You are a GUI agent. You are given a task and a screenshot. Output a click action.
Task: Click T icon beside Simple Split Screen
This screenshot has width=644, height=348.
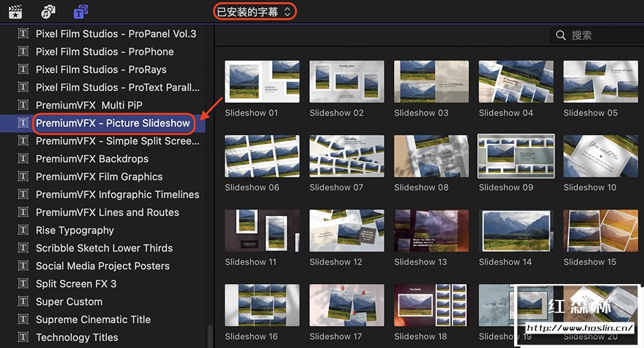(23, 140)
